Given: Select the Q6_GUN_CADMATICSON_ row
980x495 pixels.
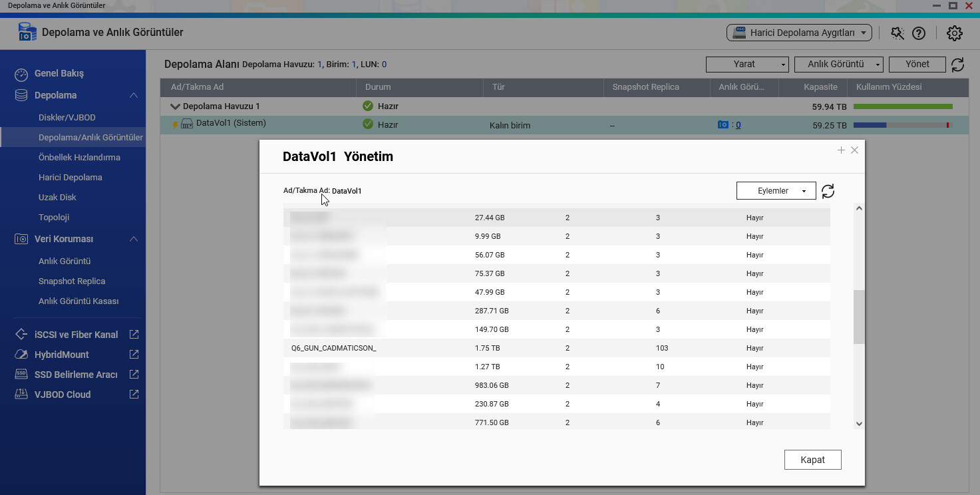Looking at the screenshot, I should pos(334,348).
